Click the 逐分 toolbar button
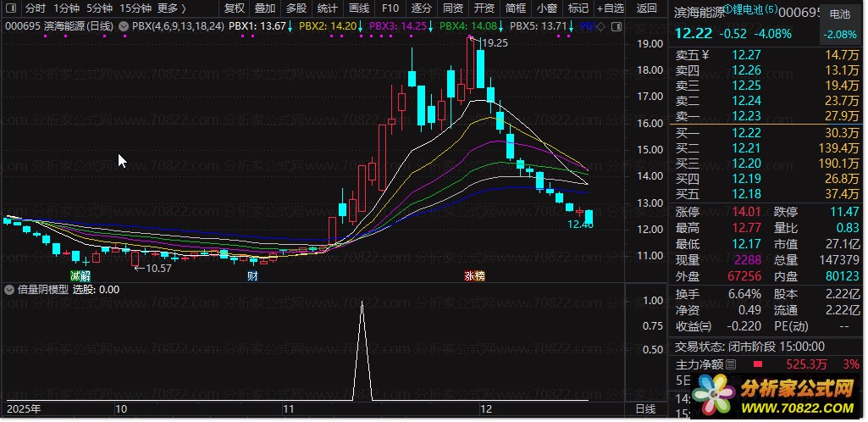 click(x=422, y=8)
